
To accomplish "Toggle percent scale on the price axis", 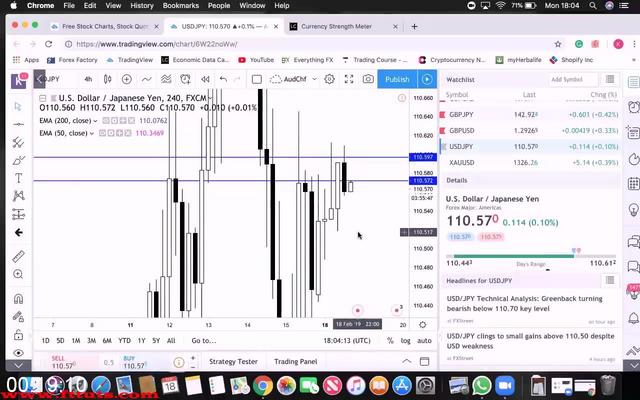I will click(390, 340).
